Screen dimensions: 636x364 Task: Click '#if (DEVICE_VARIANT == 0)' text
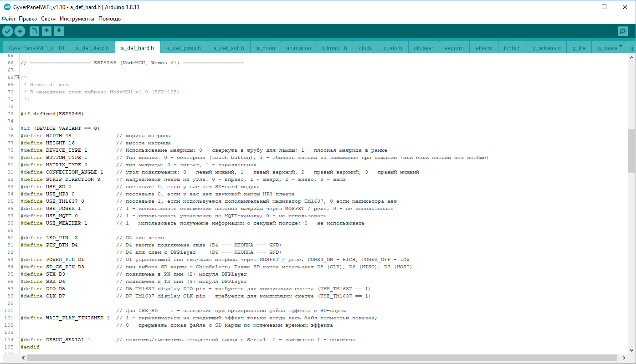[x=60, y=128]
